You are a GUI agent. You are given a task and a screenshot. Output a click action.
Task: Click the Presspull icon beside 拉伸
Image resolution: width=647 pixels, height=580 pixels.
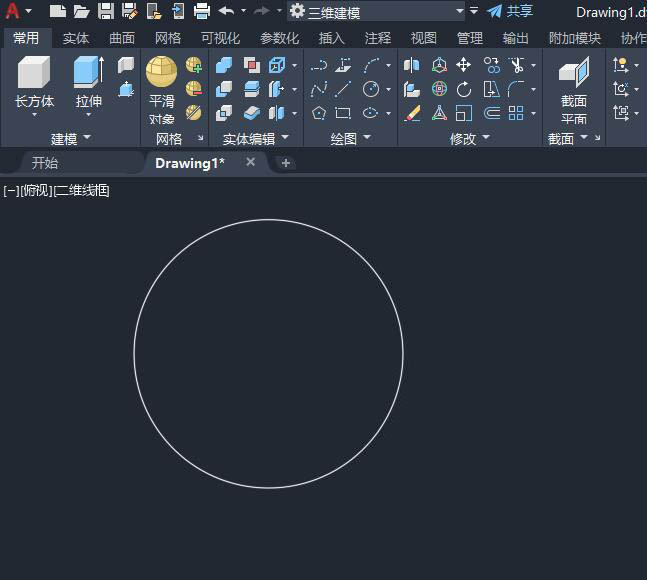(126, 89)
